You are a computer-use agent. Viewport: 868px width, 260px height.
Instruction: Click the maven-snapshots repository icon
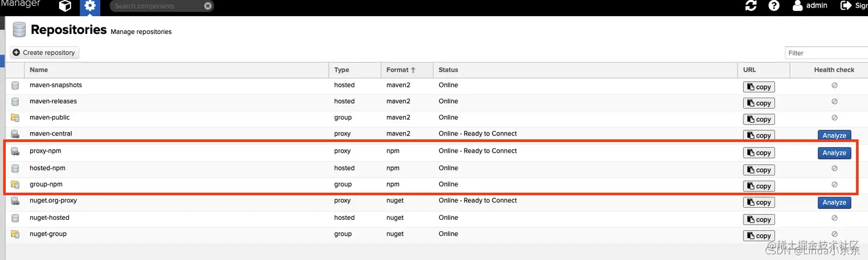15,86
